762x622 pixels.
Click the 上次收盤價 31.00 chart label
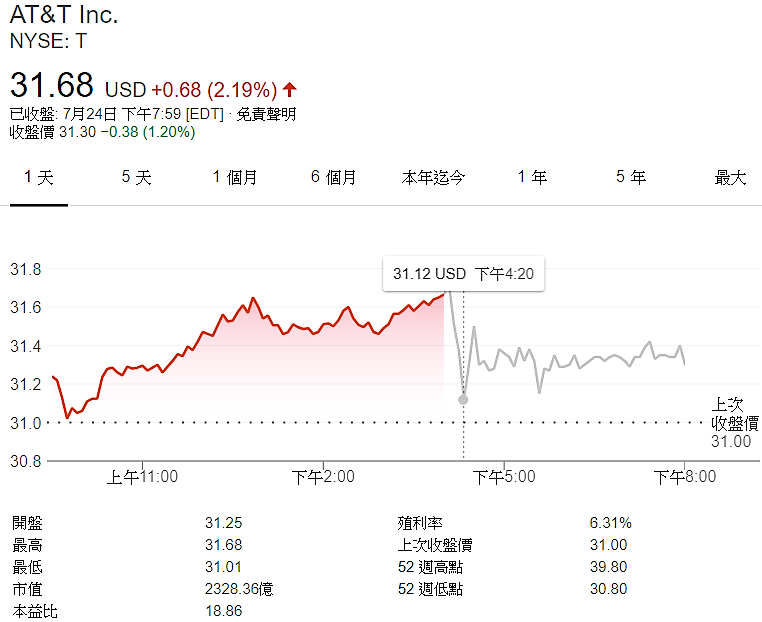point(734,422)
